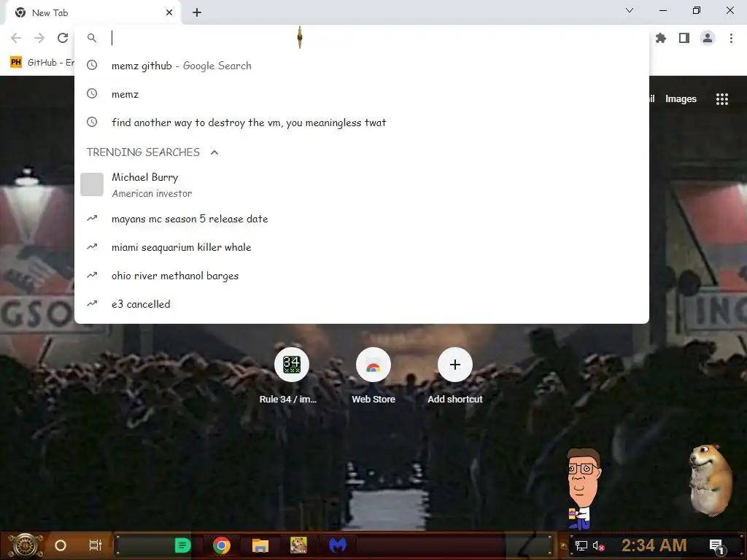Open the green notes app on taskbar
Screen dimensions: 747x560
click(x=182, y=545)
